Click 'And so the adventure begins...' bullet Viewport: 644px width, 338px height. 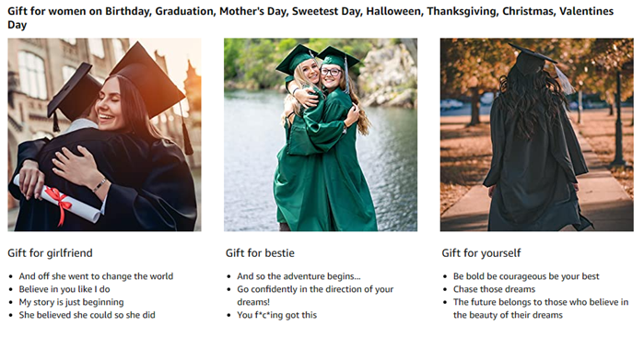[299, 276]
